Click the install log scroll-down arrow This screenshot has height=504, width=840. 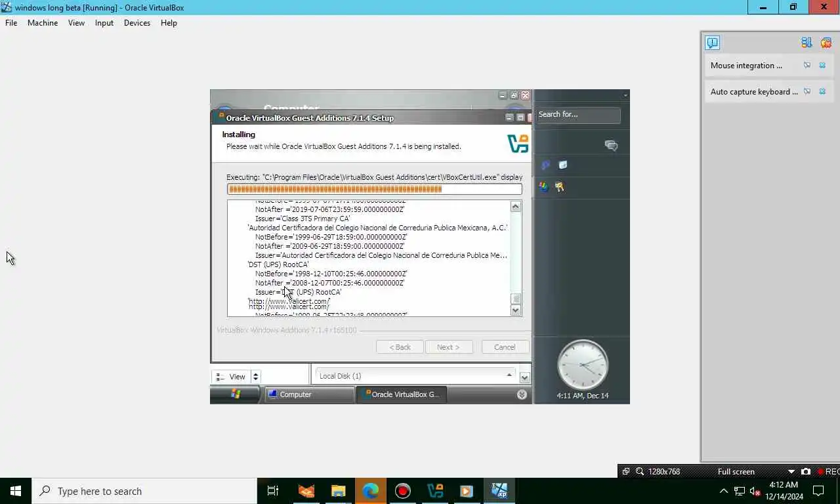(x=516, y=310)
